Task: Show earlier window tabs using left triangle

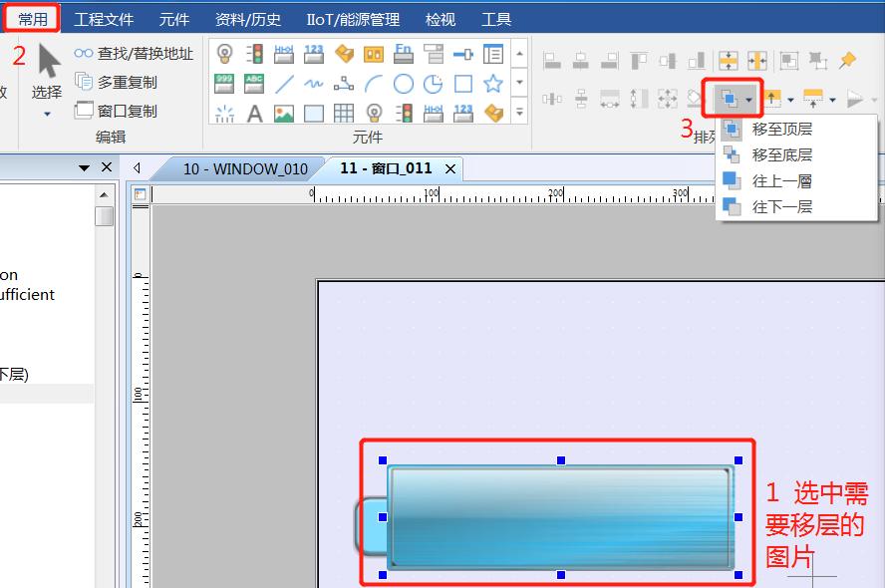Action: [x=138, y=168]
